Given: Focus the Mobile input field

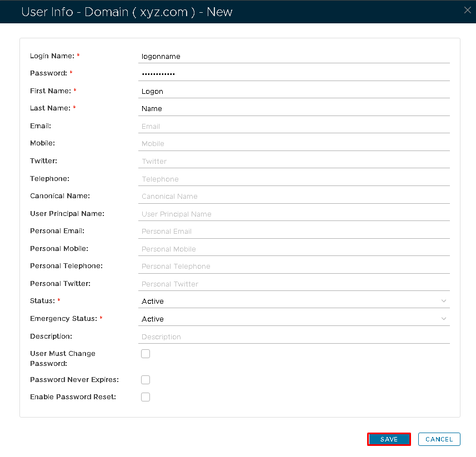Looking at the screenshot, I should pos(294,143).
